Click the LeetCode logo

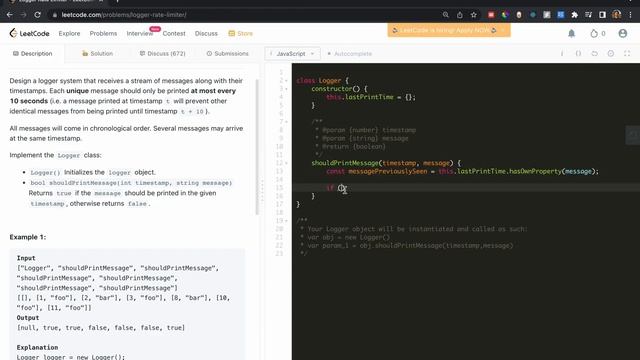(29, 33)
